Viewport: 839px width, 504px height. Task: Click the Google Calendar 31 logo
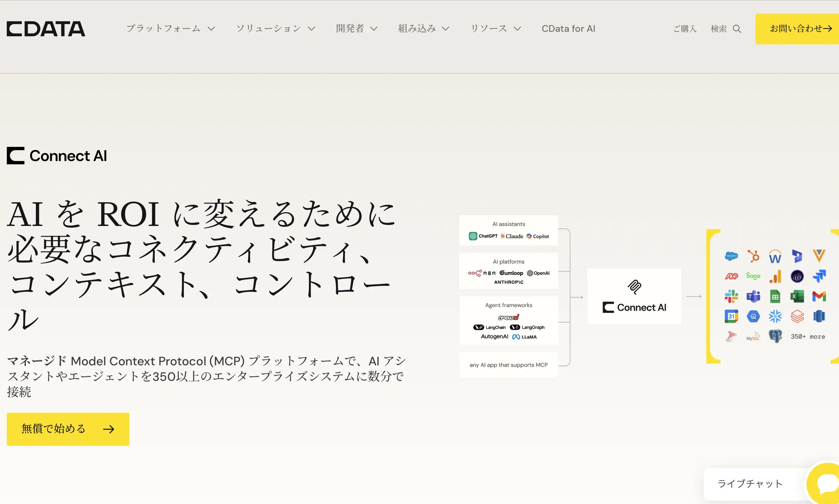click(731, 316)
